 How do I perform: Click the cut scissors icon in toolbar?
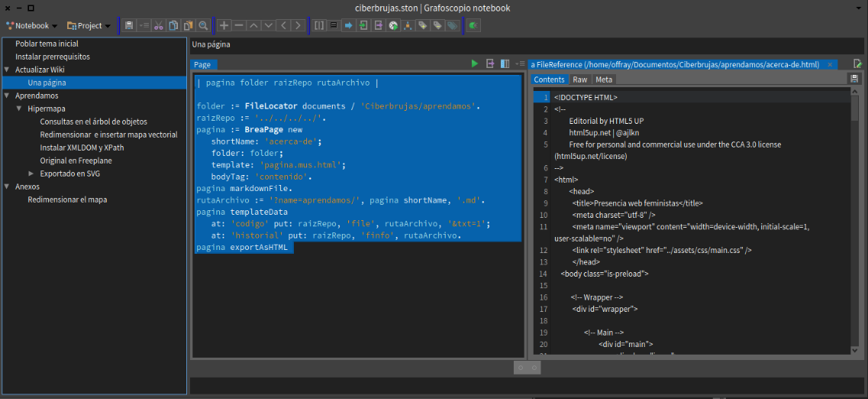(x=159, y=26)
